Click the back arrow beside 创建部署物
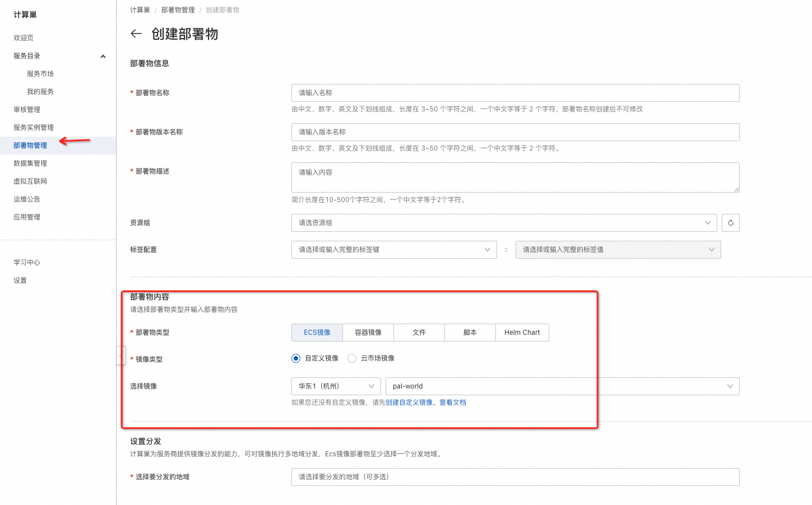The height and width of the screenshot is (505, 812). click(136, 34)
